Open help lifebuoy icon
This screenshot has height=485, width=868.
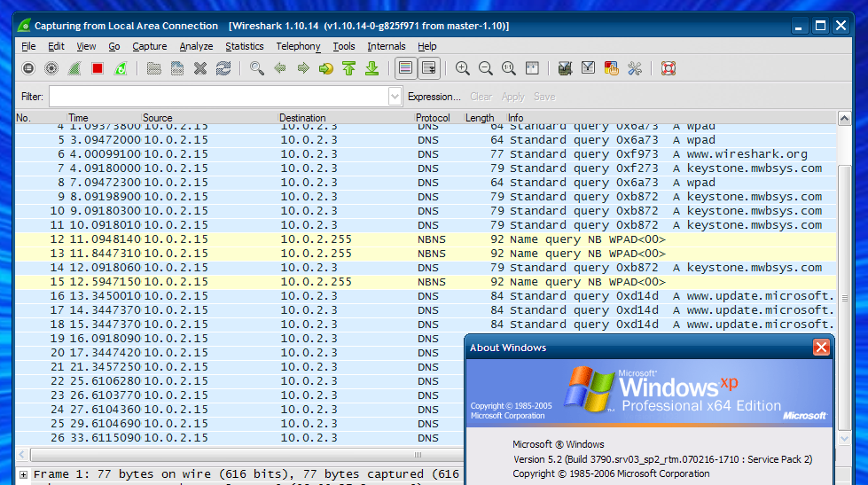point(669,68)
